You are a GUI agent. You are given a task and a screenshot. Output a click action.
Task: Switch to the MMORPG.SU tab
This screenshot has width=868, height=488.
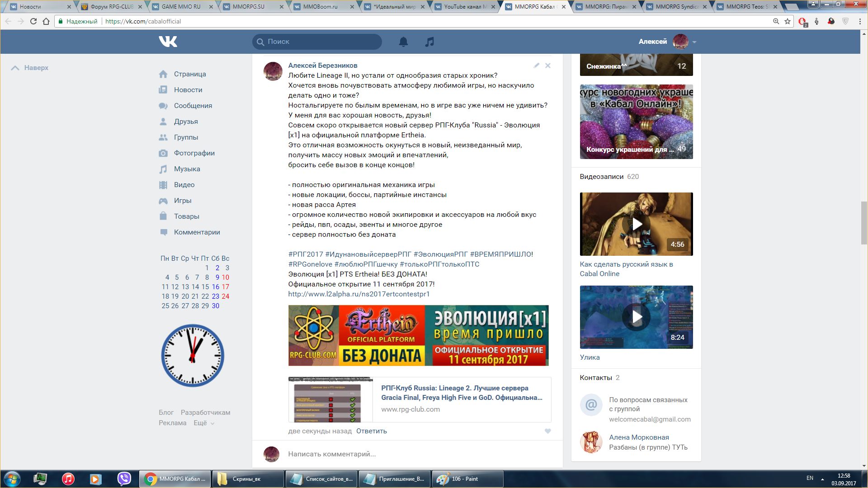point(253,7)
